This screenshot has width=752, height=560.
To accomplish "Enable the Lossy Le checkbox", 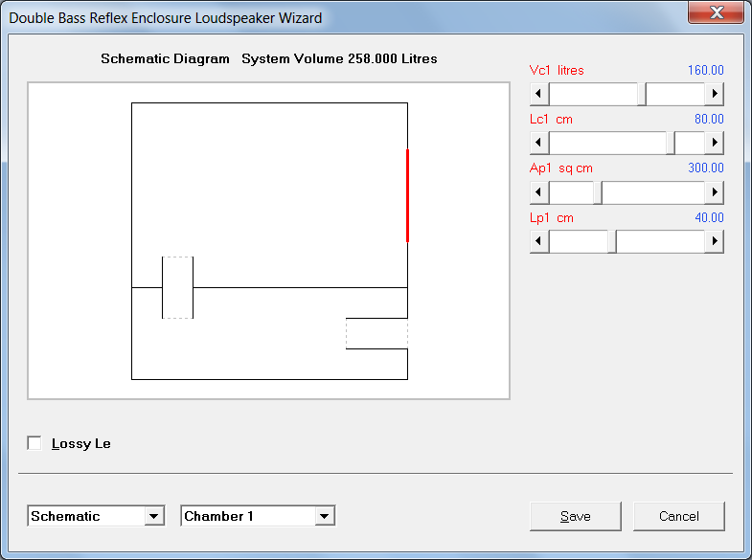I will 34,443.
